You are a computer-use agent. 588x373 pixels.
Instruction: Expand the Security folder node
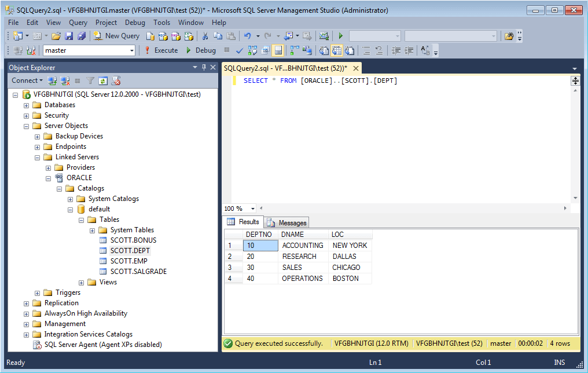click(x=26, y=116)
